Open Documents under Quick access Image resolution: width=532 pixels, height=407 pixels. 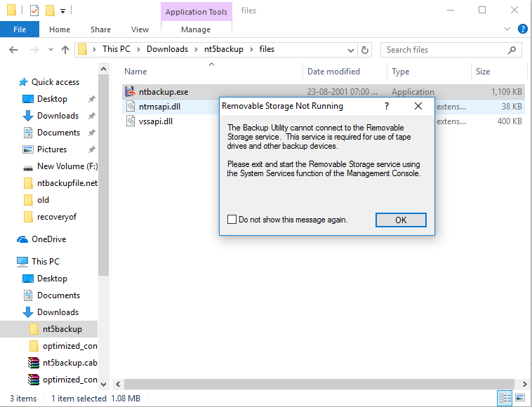coord(59,133)
